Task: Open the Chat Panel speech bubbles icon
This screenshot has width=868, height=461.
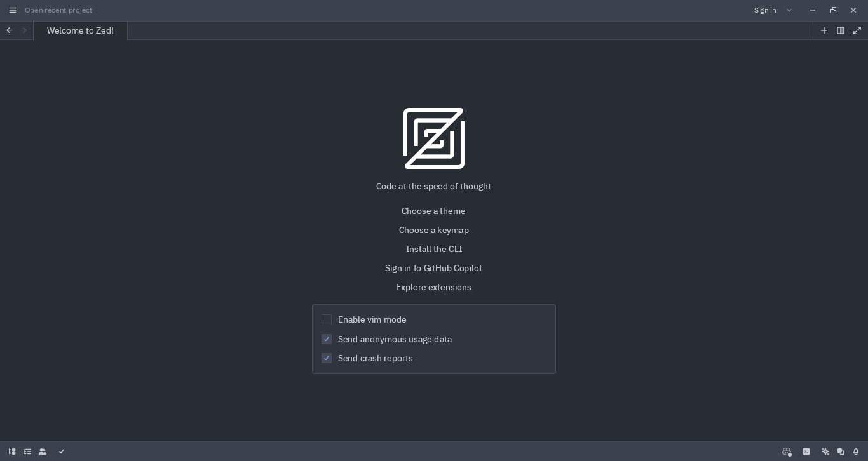Action: [x=841, y=451]
